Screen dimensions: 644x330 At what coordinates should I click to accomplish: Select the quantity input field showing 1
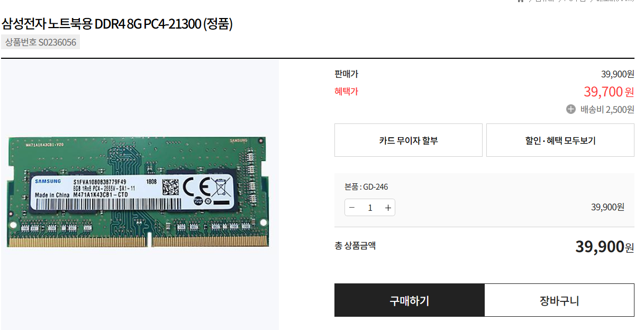tap(370, 208)
